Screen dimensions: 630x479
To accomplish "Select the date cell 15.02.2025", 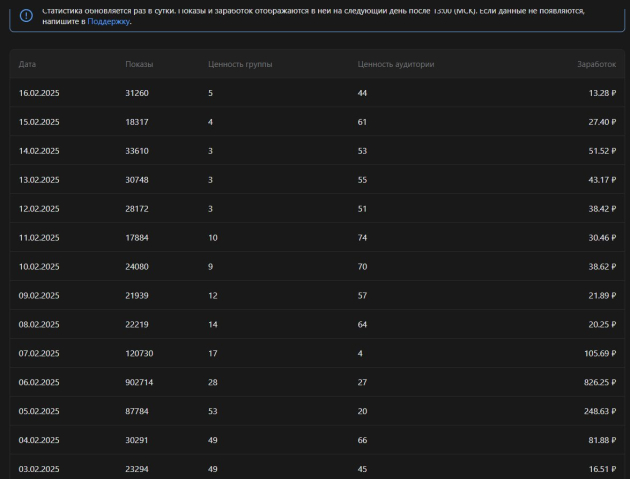I will [39, 122].
